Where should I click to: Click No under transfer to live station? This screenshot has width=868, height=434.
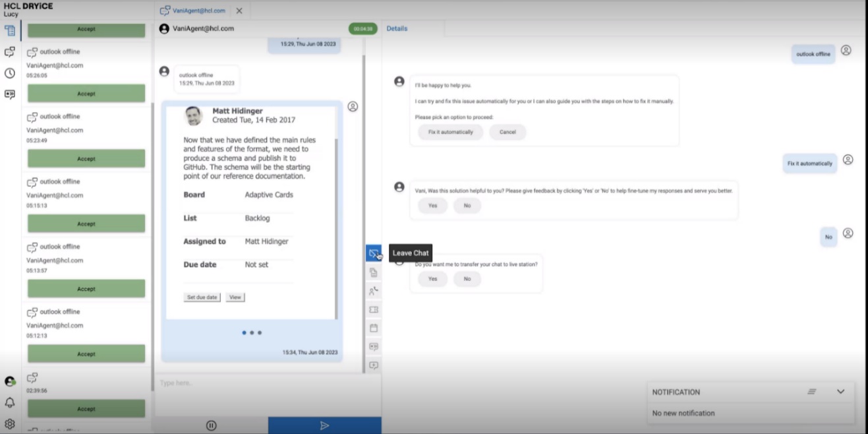[467, 279]
